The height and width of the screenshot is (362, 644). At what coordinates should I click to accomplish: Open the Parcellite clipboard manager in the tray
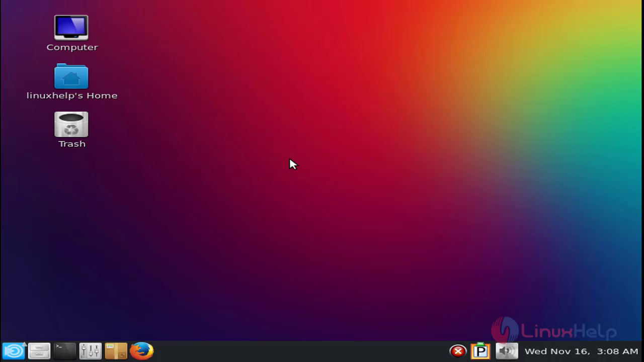pos(481,350)
